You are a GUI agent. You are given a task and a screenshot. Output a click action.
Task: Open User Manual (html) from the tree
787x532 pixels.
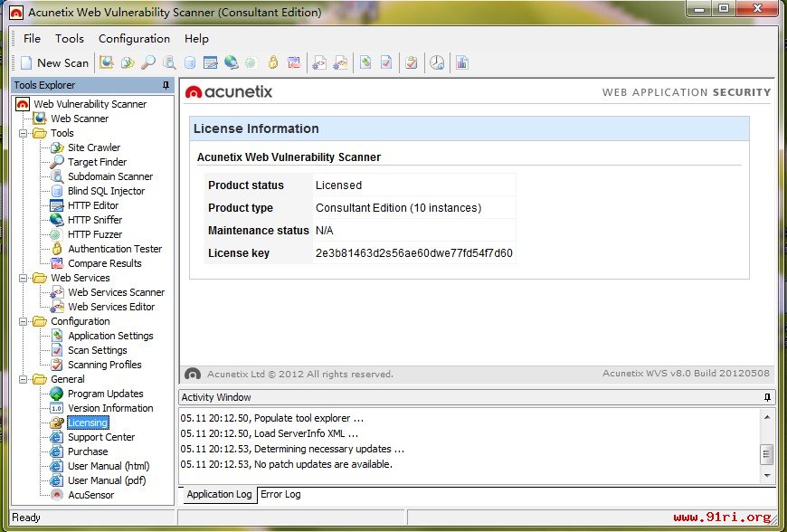pyautogui.click(x=109, y=466)
